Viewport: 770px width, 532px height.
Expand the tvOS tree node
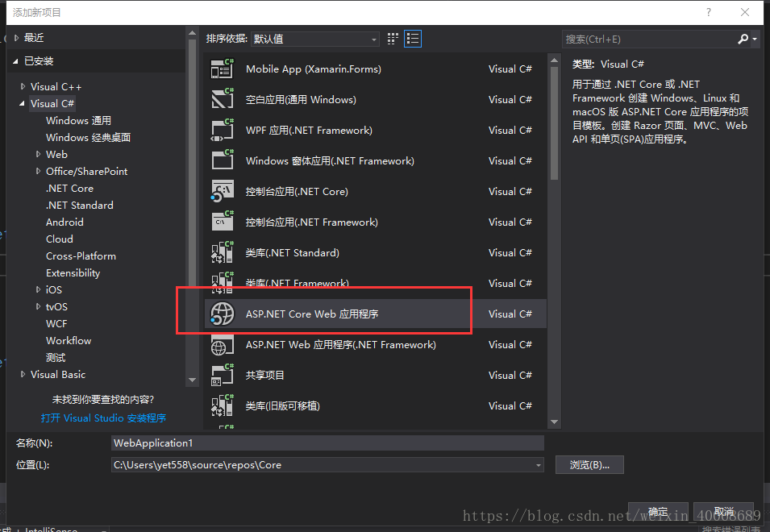click(39, 307)
